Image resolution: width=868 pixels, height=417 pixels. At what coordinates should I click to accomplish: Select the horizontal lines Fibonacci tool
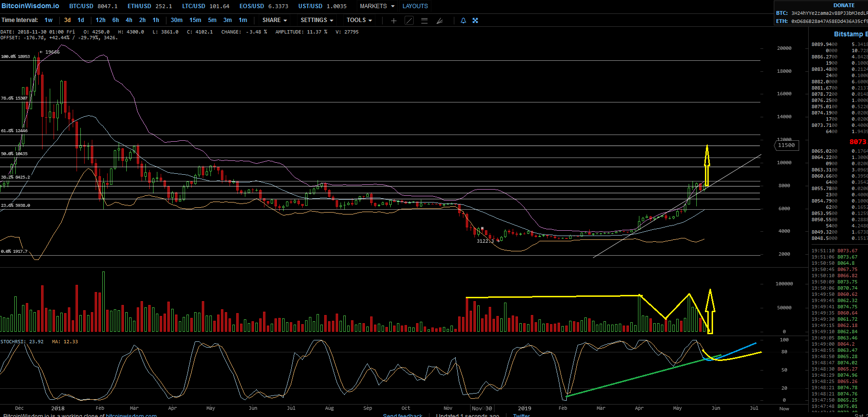[424, 21]
